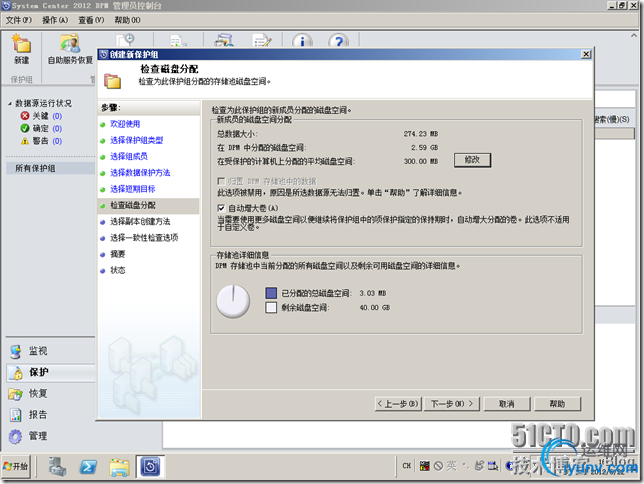Open Server Manager from the taskbar

coord(57,467)
